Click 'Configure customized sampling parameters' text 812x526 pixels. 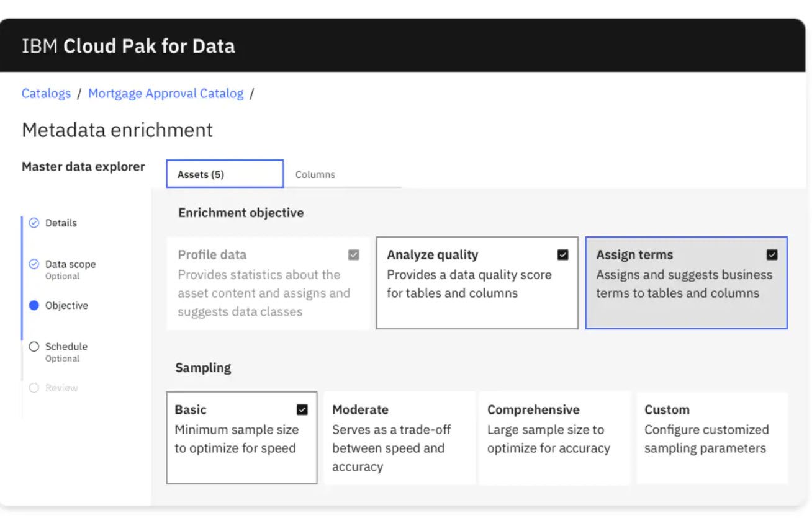point(706,439)
